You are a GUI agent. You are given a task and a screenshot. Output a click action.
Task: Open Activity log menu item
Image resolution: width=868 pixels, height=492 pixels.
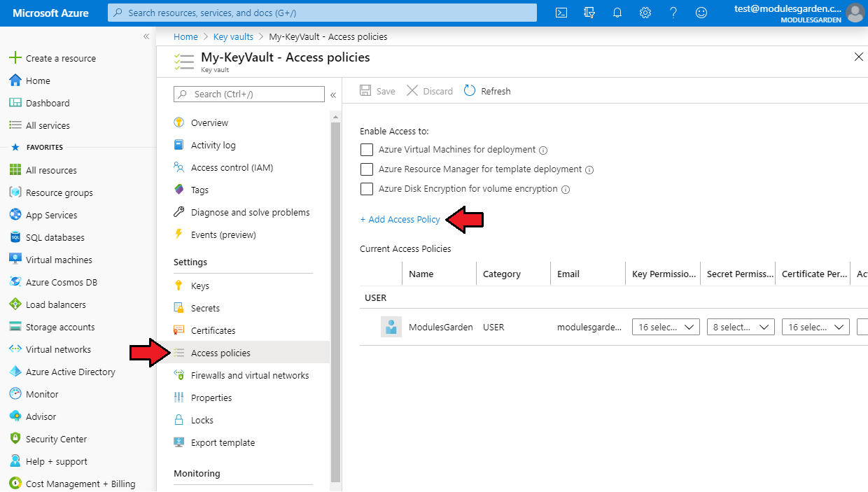point(213,145)
